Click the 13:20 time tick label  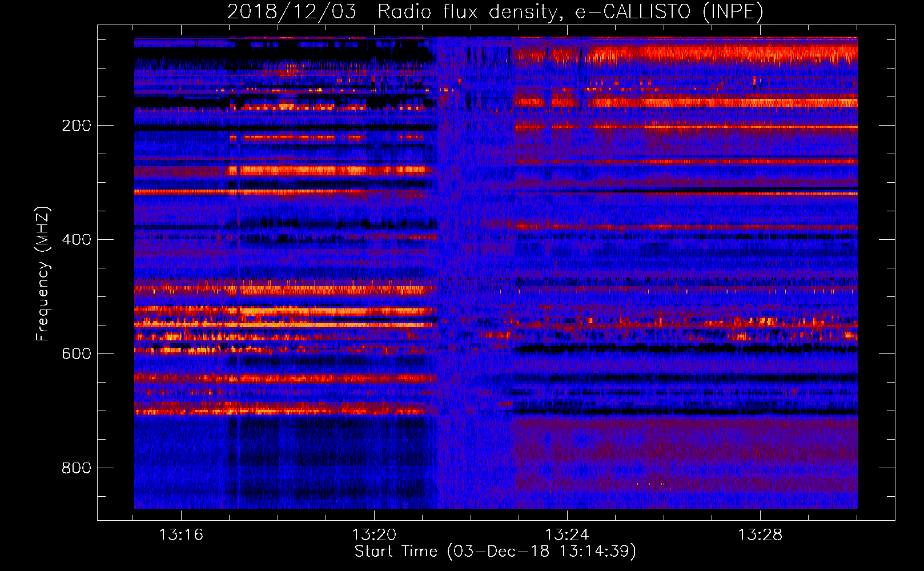pyautogui.click(x=374, y=534)
